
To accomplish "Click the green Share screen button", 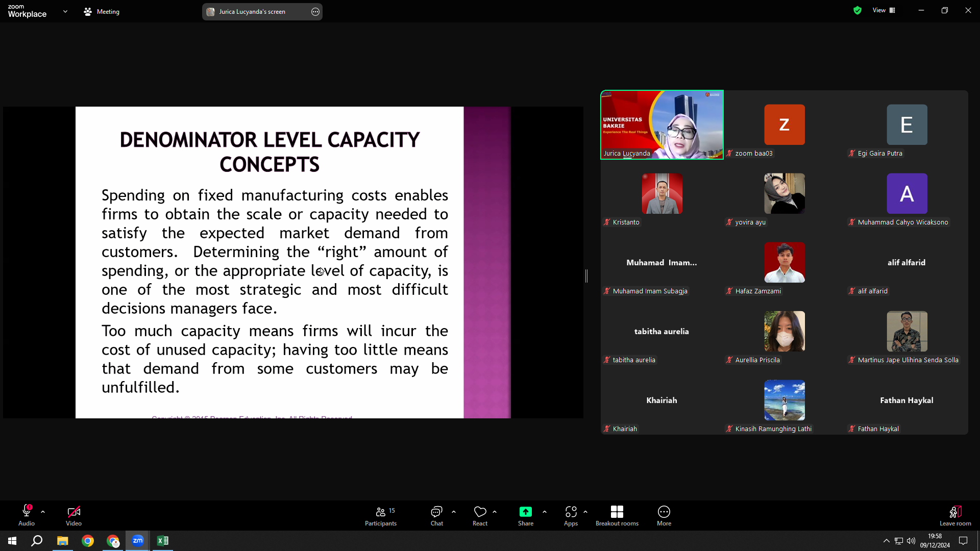I will [x=526, y=515].
